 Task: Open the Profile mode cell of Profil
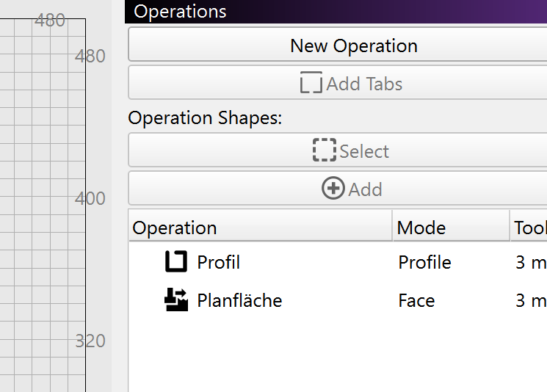424,262
